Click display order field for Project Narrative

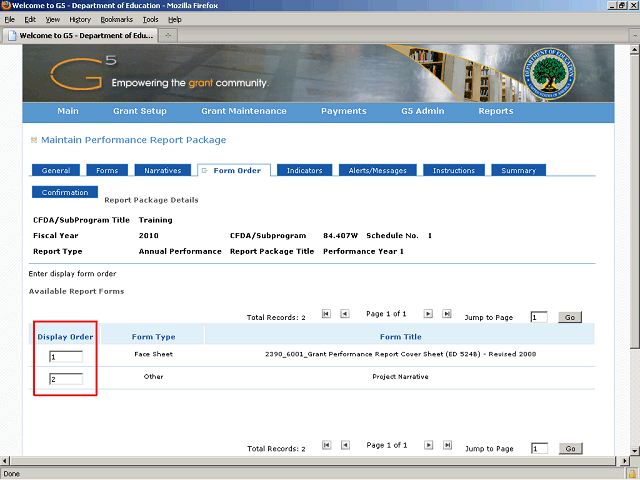tap(66, 379)
